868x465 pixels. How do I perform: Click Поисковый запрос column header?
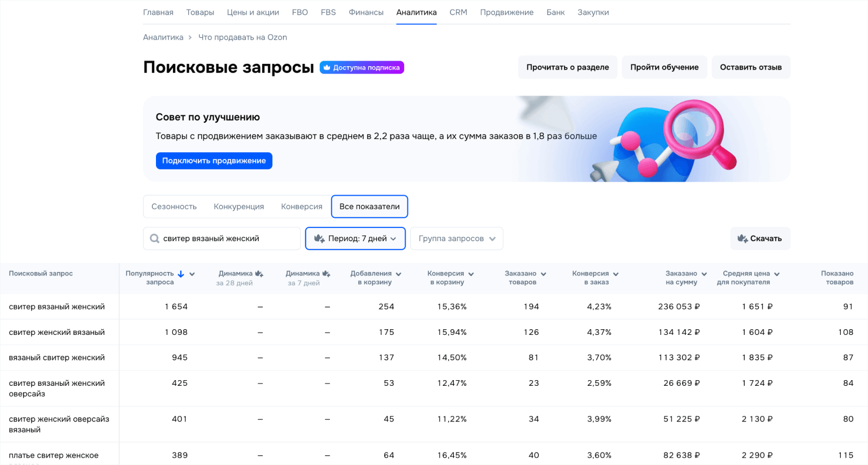(x=41, y=274)
